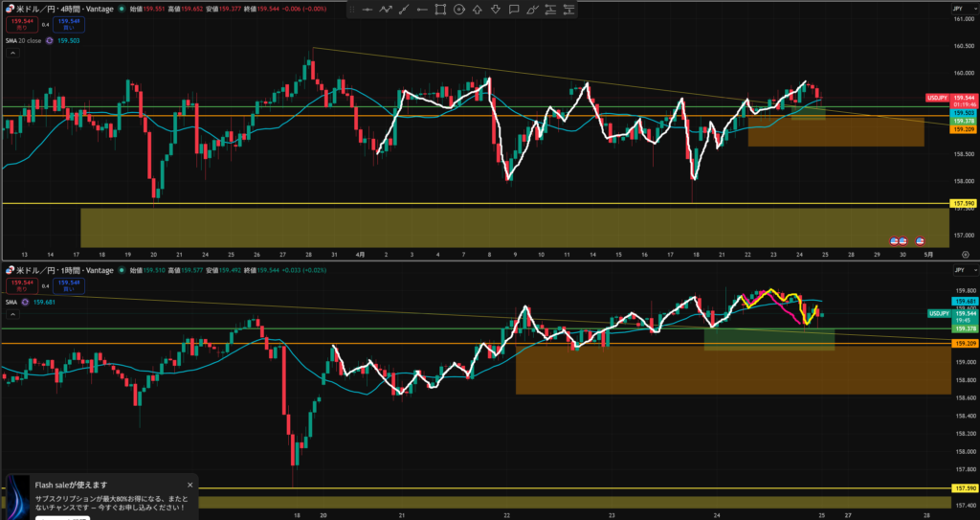Open the 4時間 chart's time axis settings icon
This screenshot has height=520, width=980.
coord(965,255)
